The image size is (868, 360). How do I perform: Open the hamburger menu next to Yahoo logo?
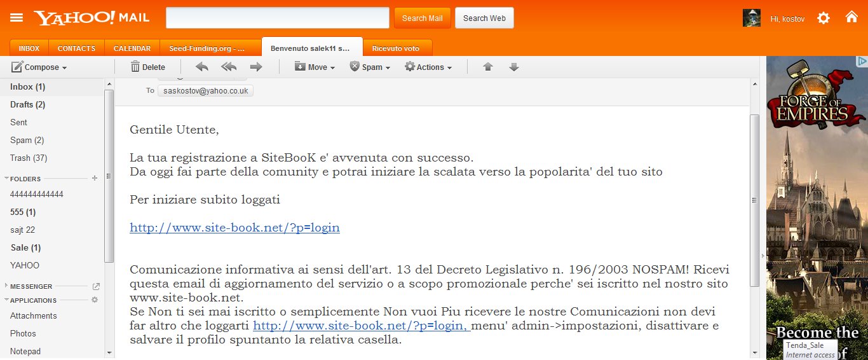[17, 18]
